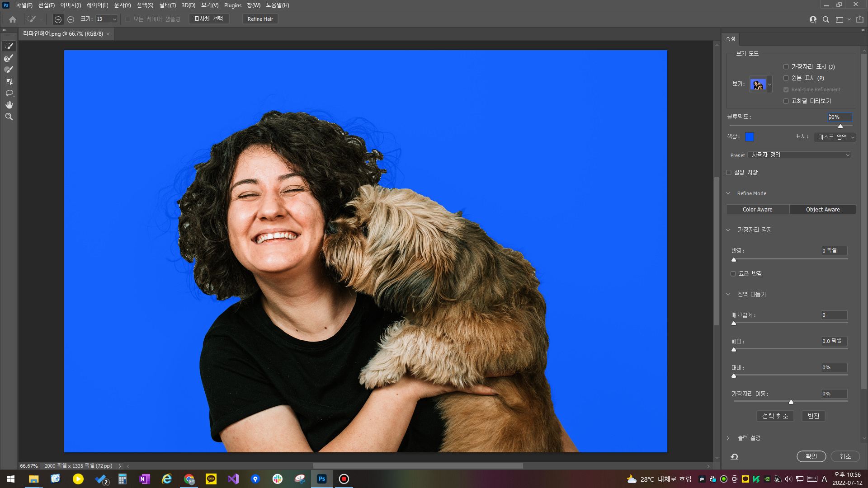868x488 pixels.
Task: Toggle Real-time Refinement checkbox
Action: pos(786,90)
